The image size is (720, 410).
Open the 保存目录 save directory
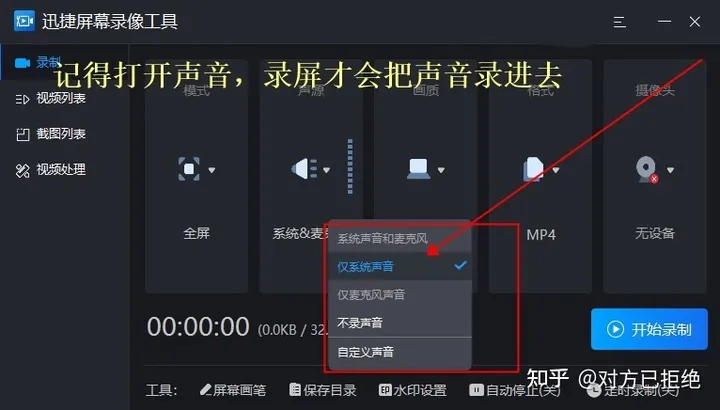click(x=323, y=390)
